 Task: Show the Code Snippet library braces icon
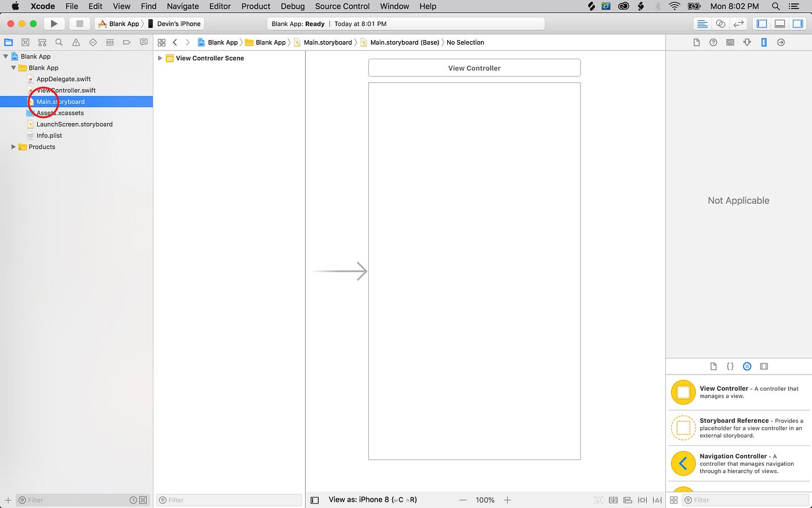pyautogui.click(x=730, y=366)
